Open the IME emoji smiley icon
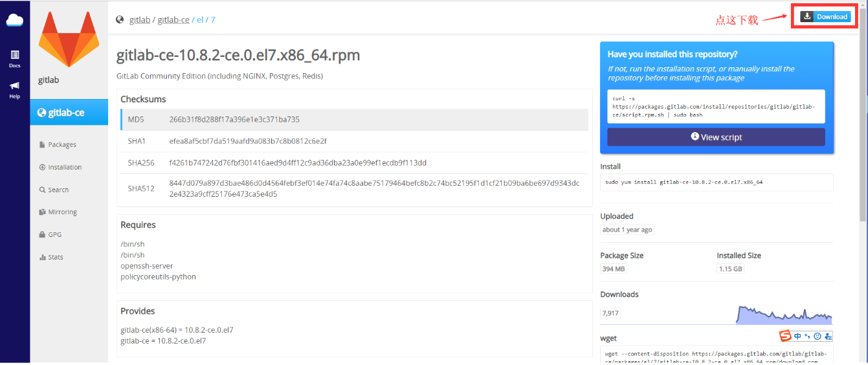 coord(818,336)
